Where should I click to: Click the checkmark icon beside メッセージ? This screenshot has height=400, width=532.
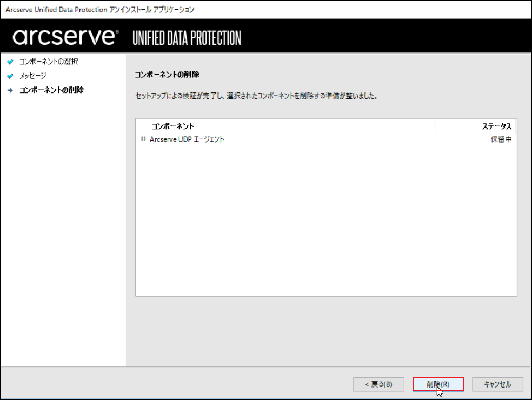click(x=10, y=76)
